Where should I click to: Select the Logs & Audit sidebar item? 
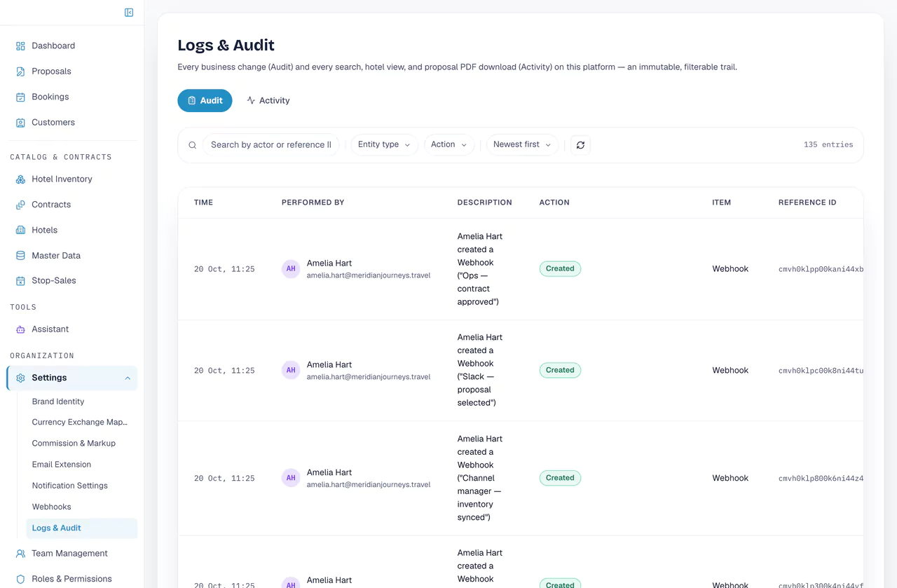[x=82, y=528]
